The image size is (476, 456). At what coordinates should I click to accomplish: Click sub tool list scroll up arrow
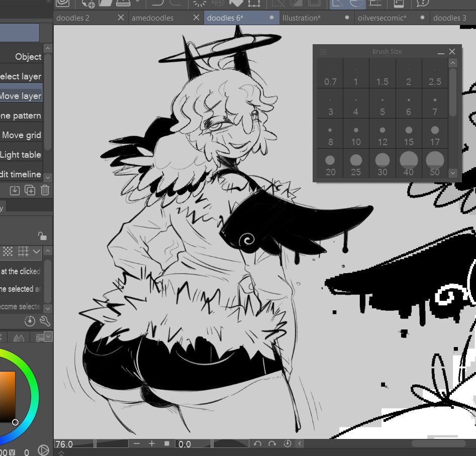pos(48,49)
